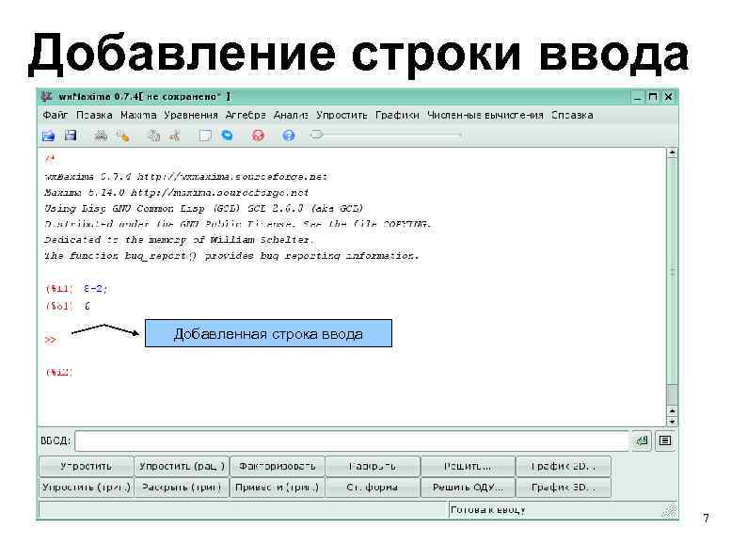Screen dimensions: 747x560
Task: Click the Ст. форма button
Action: tap(373, 488)
